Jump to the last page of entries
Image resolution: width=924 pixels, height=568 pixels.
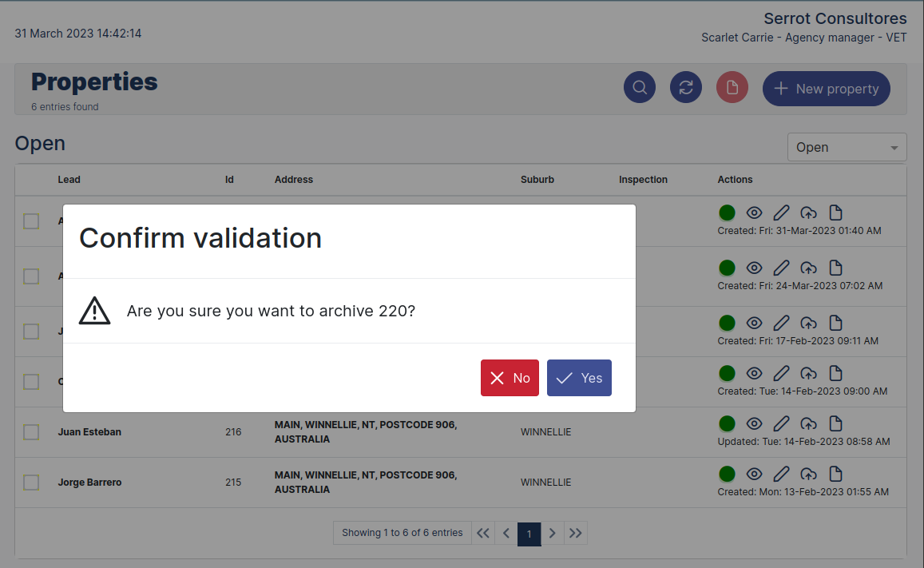coord(576,533)
